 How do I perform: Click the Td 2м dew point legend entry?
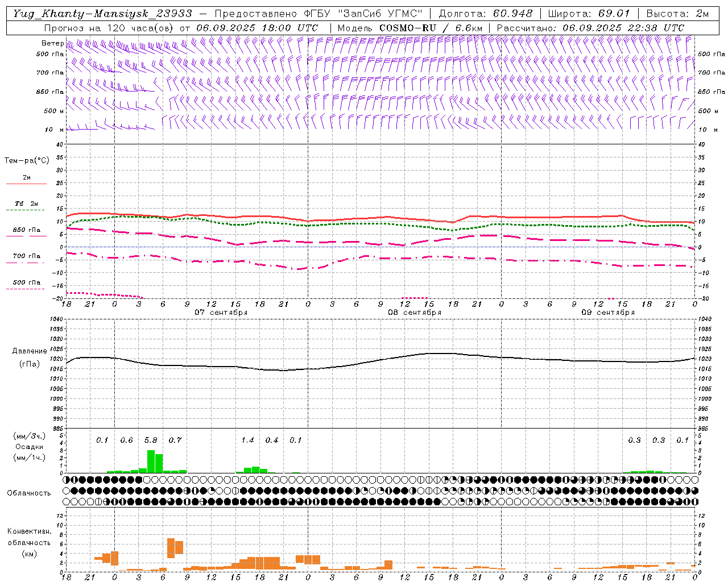pos(27,203)
